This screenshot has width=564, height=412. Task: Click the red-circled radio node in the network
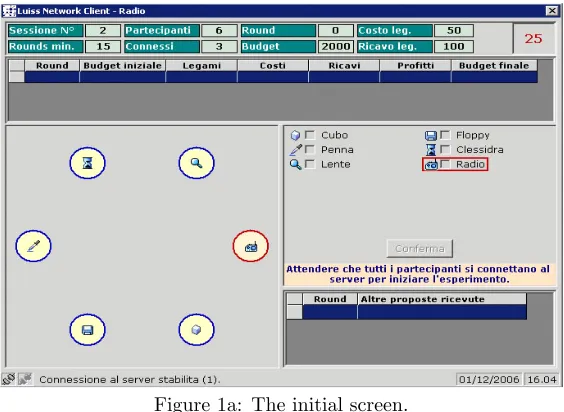(251, 246)
